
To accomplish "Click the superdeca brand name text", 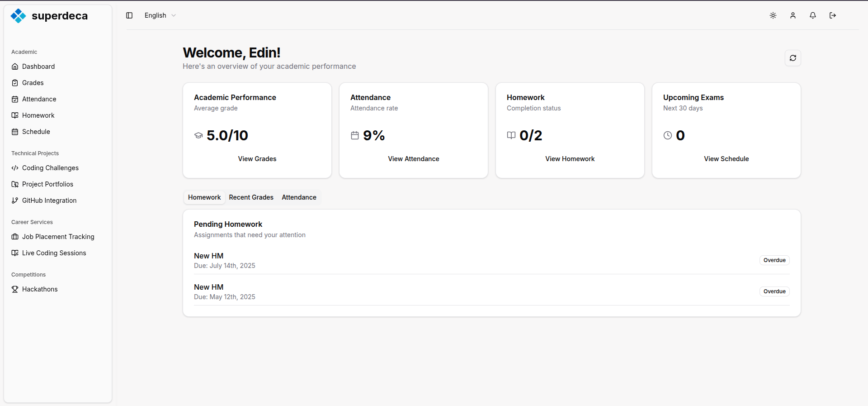I will click(x=60, y=16).
